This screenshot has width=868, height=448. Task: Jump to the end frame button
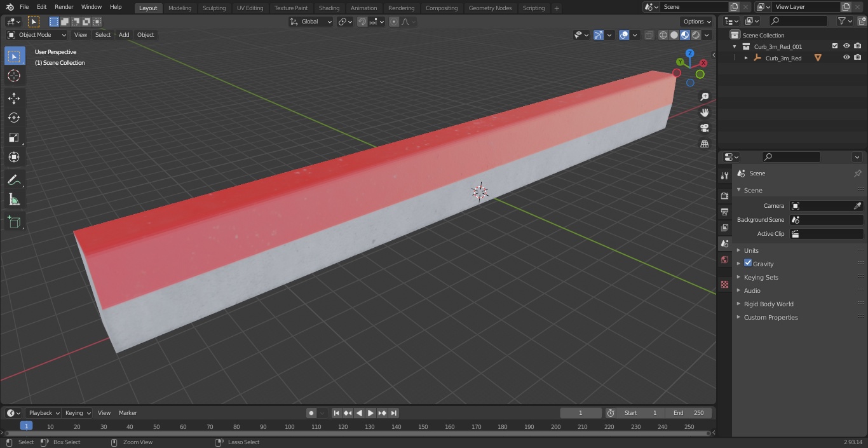click(394, 413)
